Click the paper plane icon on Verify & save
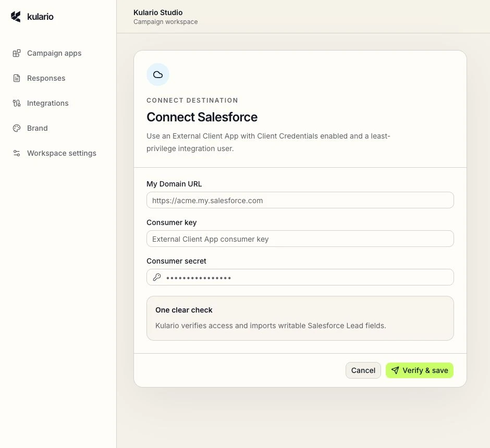 coord(395,370)
